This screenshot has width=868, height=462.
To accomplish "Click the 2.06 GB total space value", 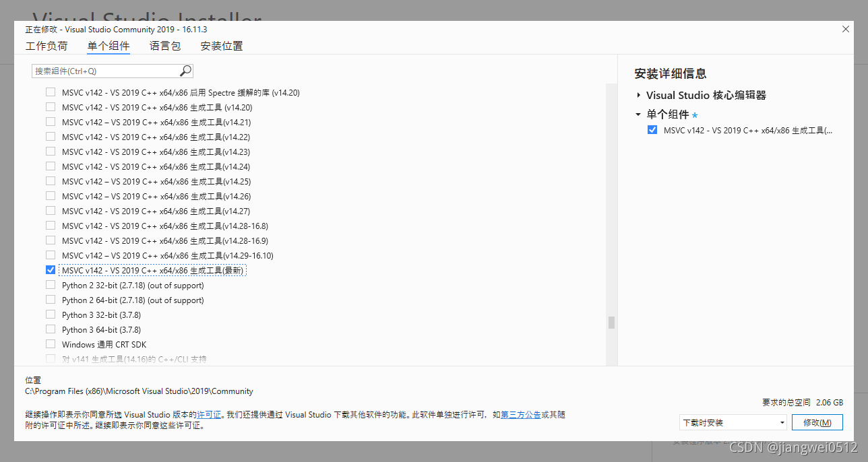I will pyautogui.click(x=829, y=402).
